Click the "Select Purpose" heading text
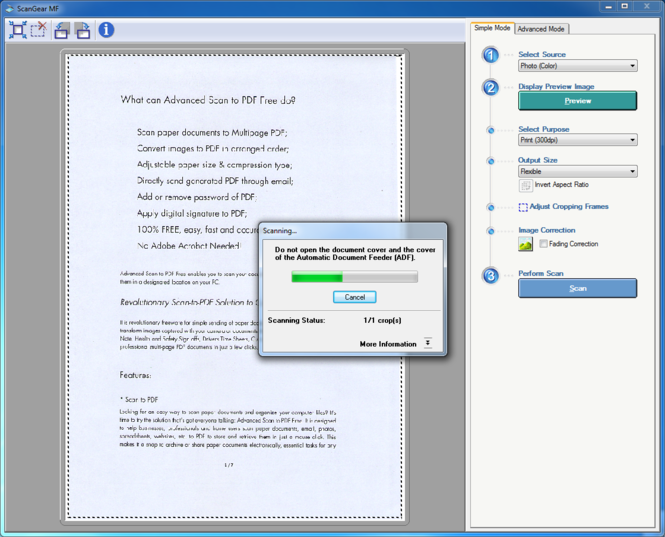665x537 pixels. [x=544, y=129]
